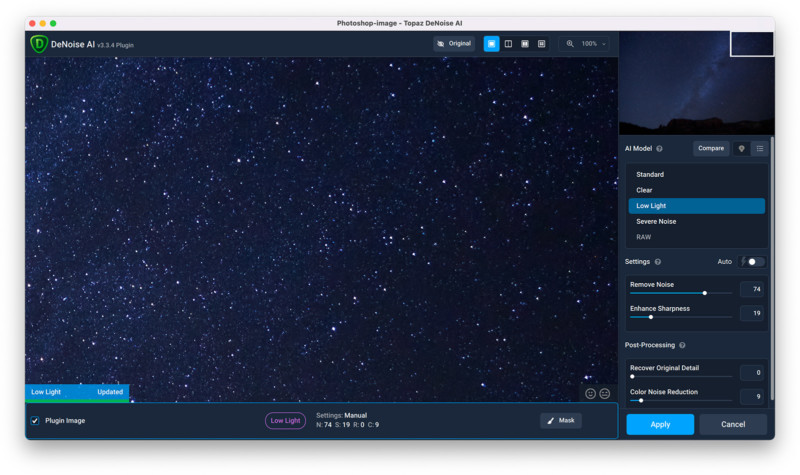The height and width of the screenshot is (475, 800).
Task: Click the help icon beside Post-Processing
Action: [x=682, y=345]
